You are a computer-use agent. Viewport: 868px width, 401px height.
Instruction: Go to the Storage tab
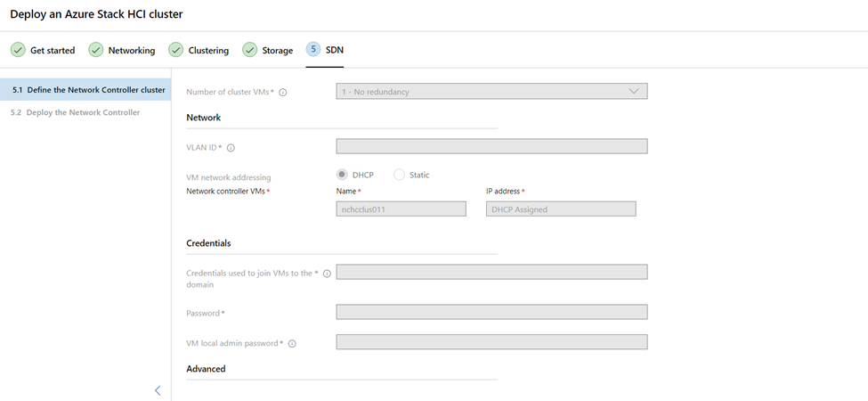268,50
